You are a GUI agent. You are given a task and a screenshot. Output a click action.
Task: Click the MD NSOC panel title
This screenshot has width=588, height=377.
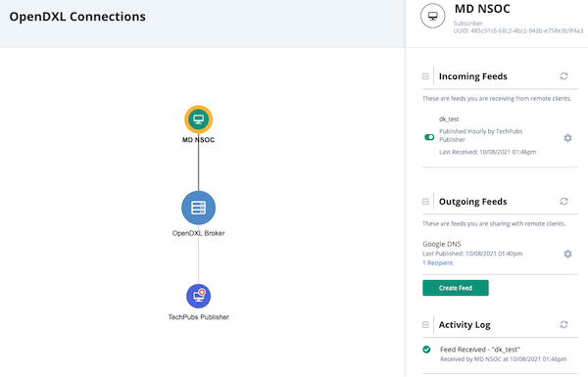coord(482,9)
